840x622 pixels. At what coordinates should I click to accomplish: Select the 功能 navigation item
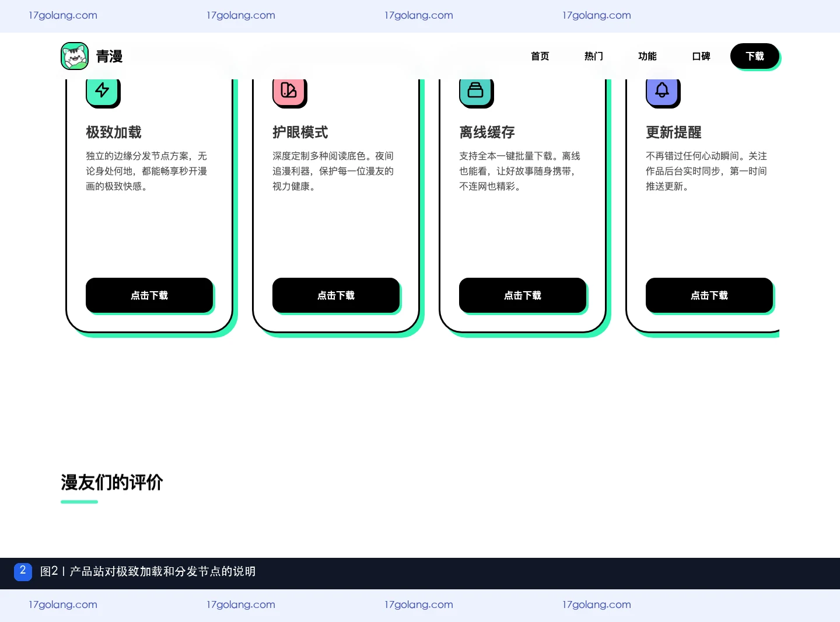coord(647,56)
